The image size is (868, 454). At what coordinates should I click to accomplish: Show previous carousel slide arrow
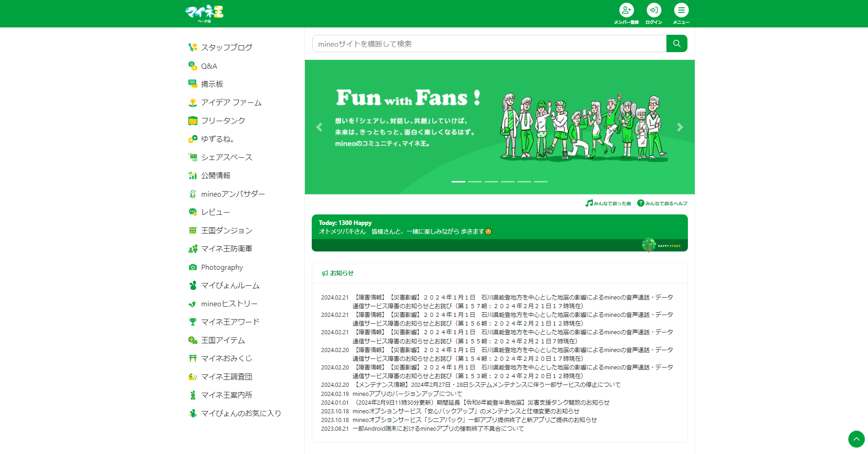tap(319, 127)
